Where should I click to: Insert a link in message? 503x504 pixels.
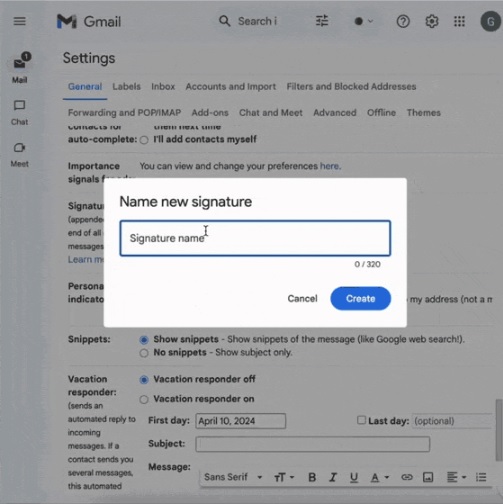coord(407,477)
